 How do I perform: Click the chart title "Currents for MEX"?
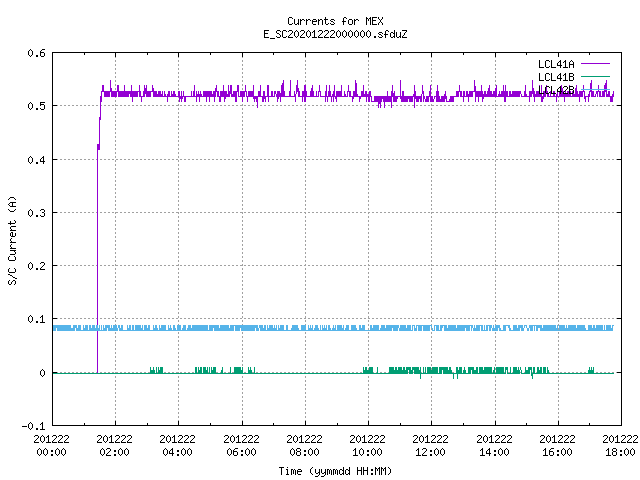coord(335,21)
